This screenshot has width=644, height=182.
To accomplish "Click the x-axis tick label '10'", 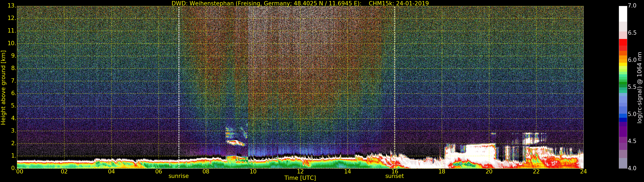I will pyautogui.click(x=253, y=172).
